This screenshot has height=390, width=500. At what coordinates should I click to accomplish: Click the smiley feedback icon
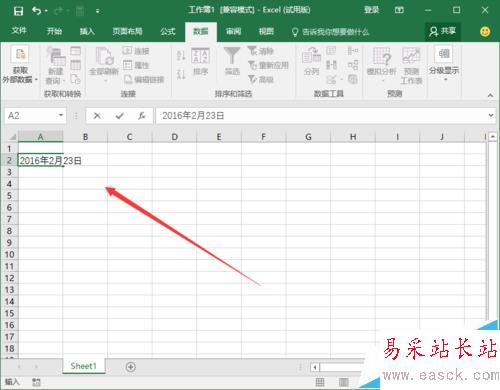click(485, 32)
